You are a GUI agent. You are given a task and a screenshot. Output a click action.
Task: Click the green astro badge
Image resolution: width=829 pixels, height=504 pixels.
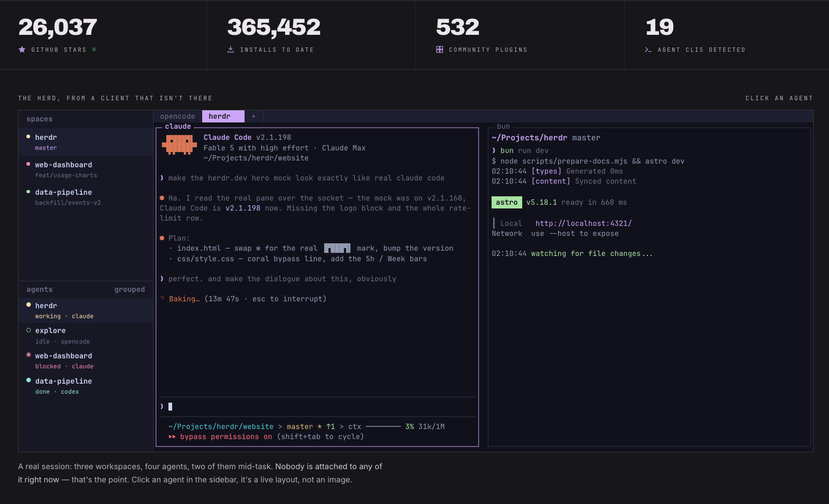point(507,202)
